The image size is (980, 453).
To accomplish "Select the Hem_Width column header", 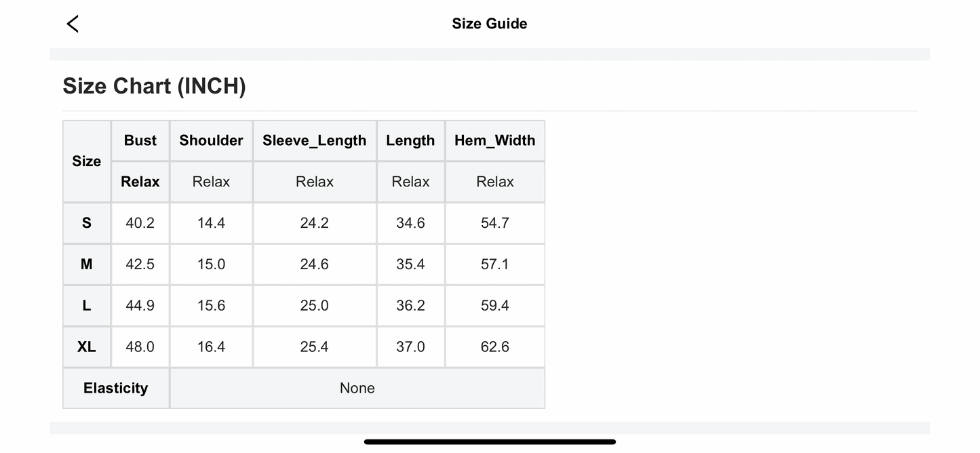I will [x=494, y=140].
